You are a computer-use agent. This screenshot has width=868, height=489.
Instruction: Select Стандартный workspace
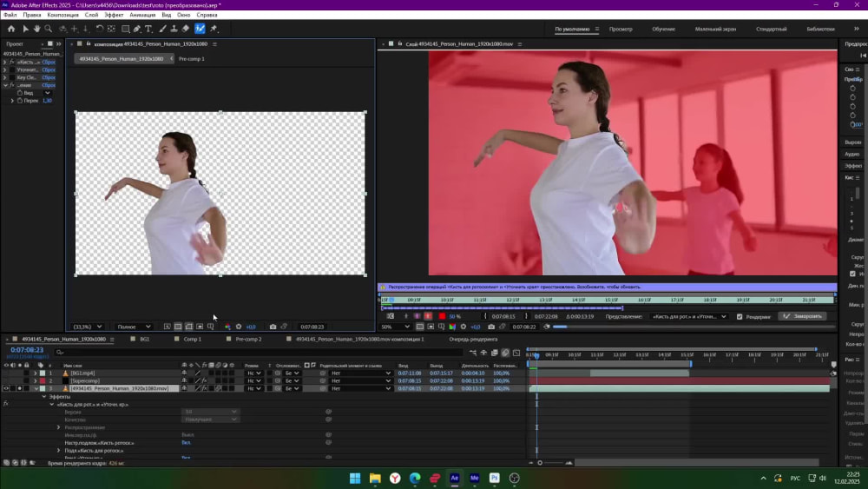(x=771, y=29)
